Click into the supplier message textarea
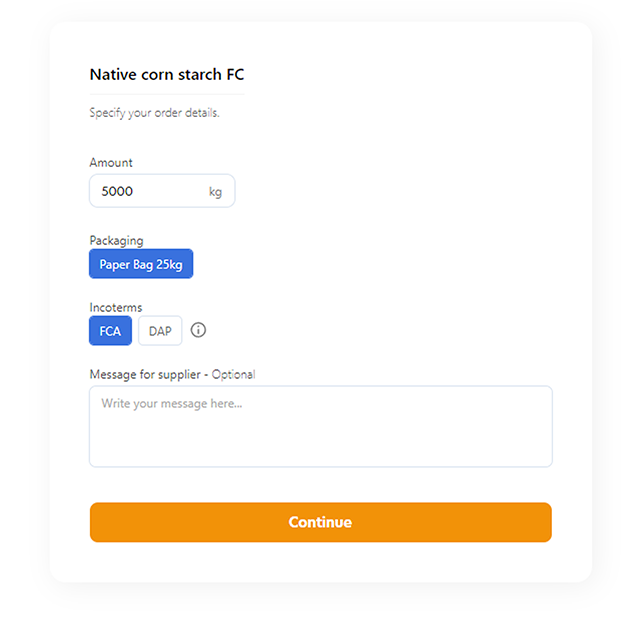 pos(321,426)
